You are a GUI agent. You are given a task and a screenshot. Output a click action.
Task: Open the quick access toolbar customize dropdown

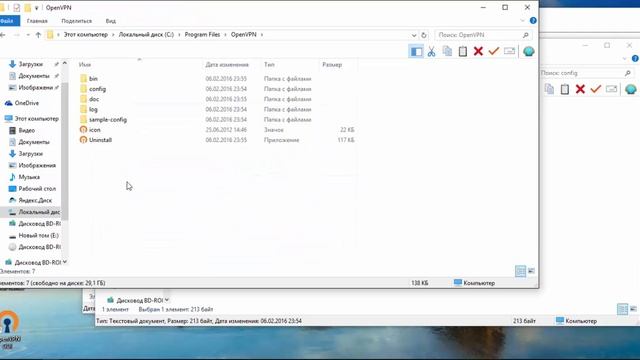click(36, 8)
